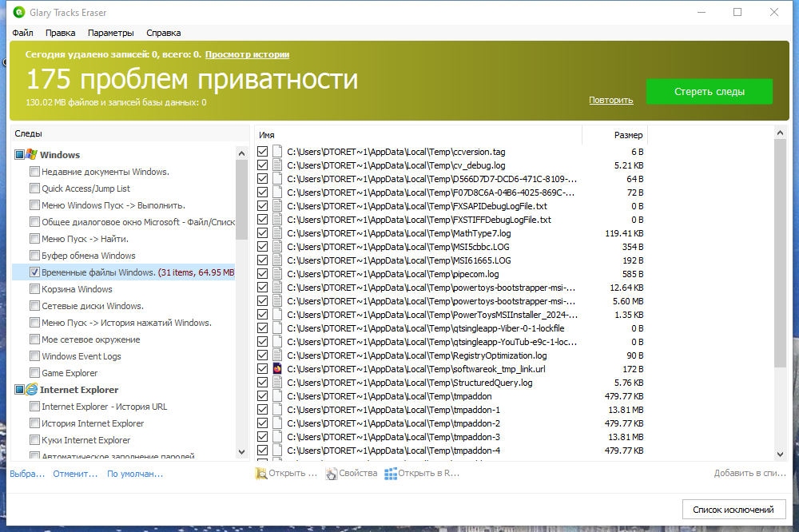Click the registry icon next to Открыть в R
Image resolution: width=799 pixels, height=532 pixels.
[391, 474]
